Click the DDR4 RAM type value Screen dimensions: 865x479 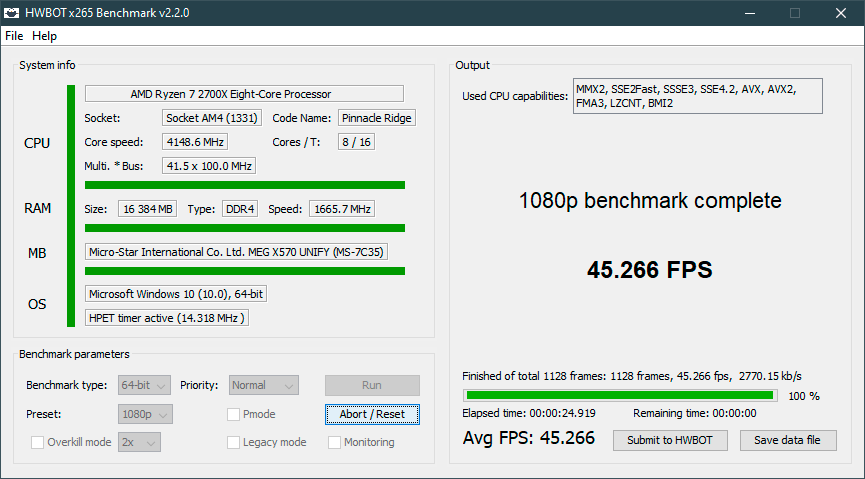click(240, 209)
